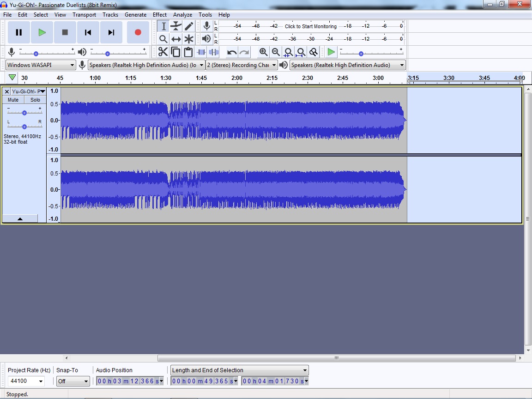Open the Edit menu
Image resolution: width=532 pixels, height=399 pixels.
22,15
